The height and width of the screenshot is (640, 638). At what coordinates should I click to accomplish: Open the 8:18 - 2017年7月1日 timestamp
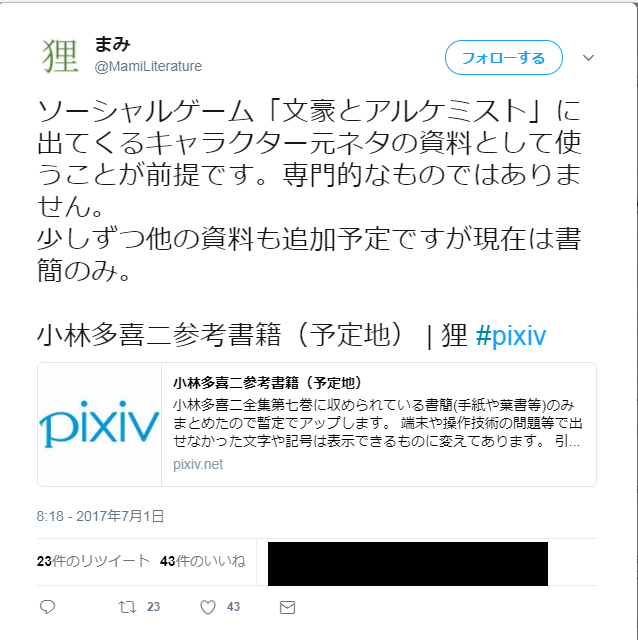[100, 516]
